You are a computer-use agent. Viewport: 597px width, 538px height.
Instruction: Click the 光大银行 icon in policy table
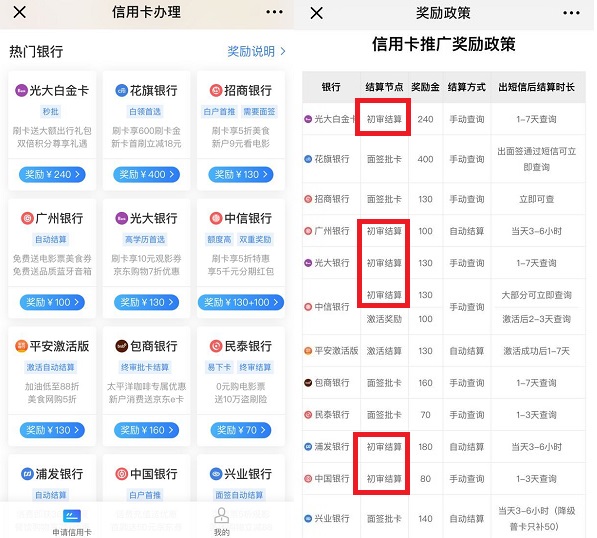tap(308, 263)
